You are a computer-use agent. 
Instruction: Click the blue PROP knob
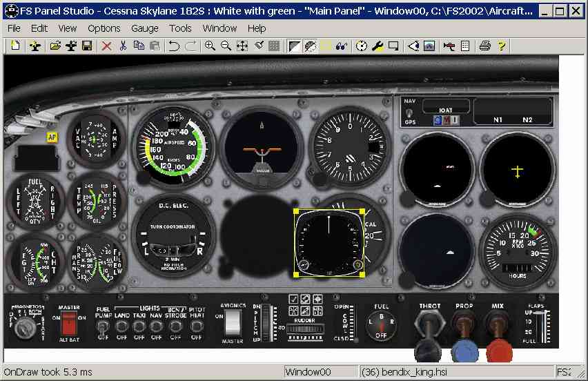[x=464, y=351]
